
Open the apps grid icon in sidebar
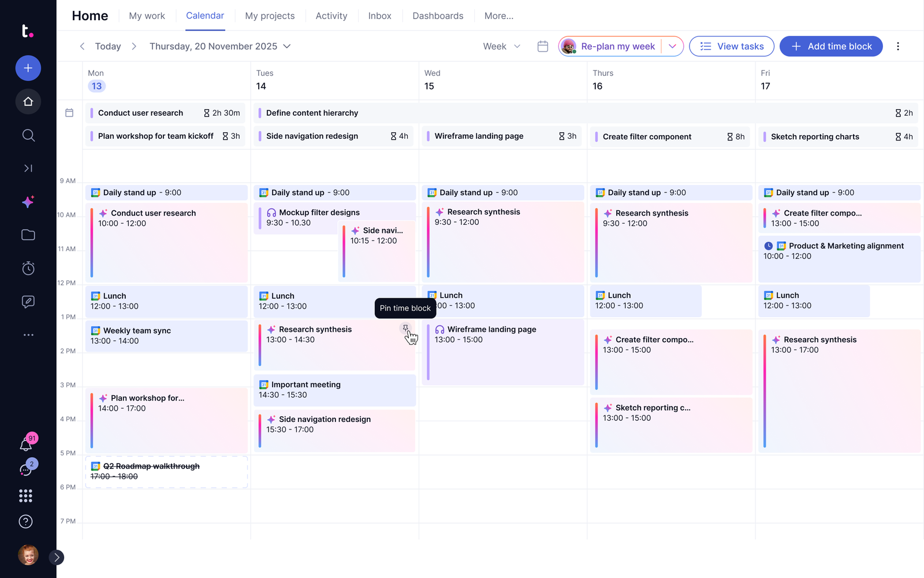[x=25, y=495]
